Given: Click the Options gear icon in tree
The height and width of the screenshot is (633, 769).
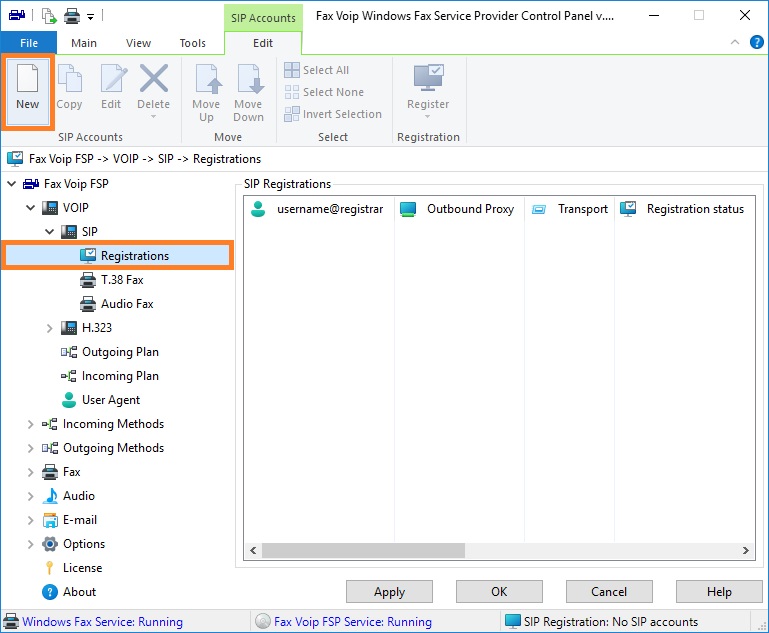Looking at the screenshot, I should [x=50, y=544].
